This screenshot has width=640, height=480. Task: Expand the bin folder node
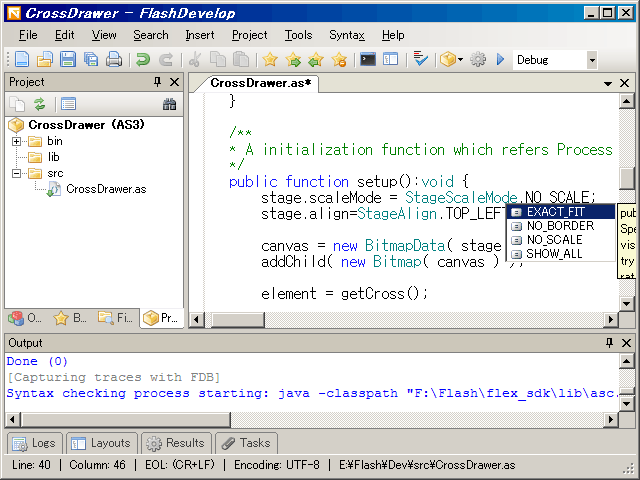(x=16, y=141)
